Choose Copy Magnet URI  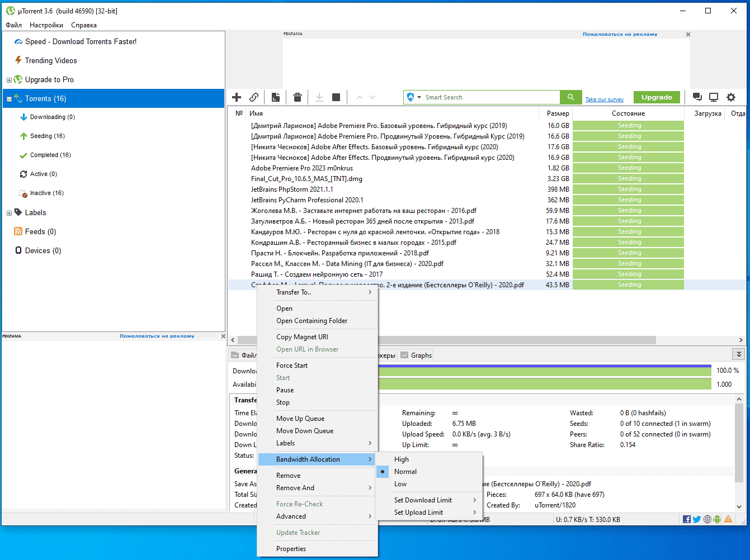coord(318,337)
